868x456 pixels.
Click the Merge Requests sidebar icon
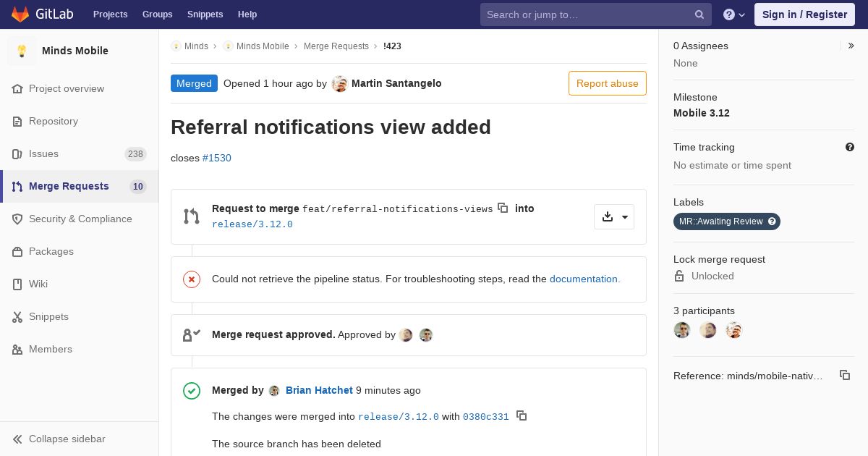pyautogui.click(x=17, y=186)
